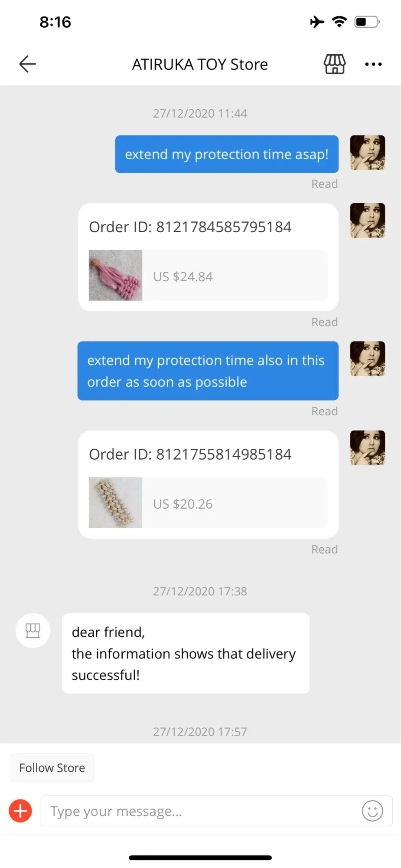Image resolution: width=401 pixels, height=868 pixels.
Task: Tap avatar beside order 8121755814985184 card
Action: 368,448
